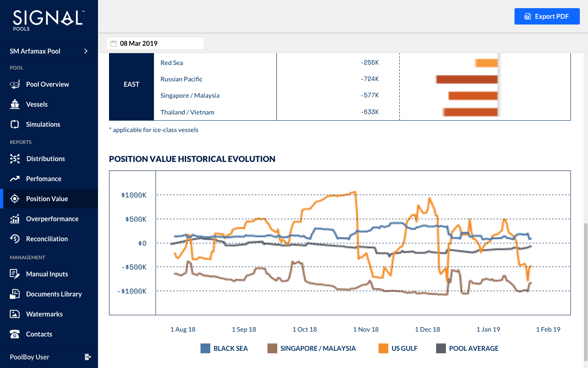This screenshot has width=588, height=368.
Task: Click the Russian Pacific bar in chart
Action: tap(467, 79)
